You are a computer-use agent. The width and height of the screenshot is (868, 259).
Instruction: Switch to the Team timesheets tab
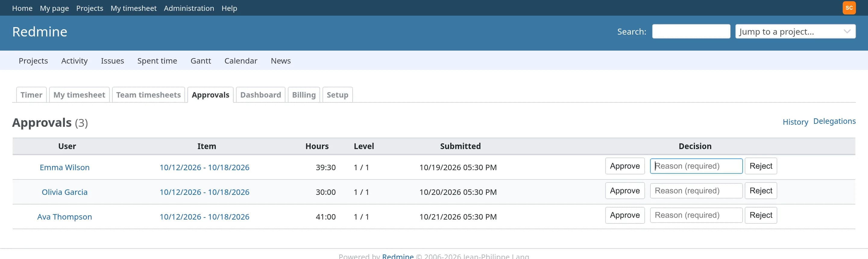149,95
